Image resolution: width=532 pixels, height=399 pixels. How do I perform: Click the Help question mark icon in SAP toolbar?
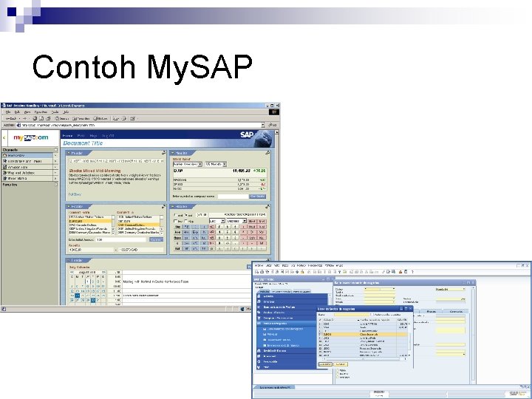point(412,272)
